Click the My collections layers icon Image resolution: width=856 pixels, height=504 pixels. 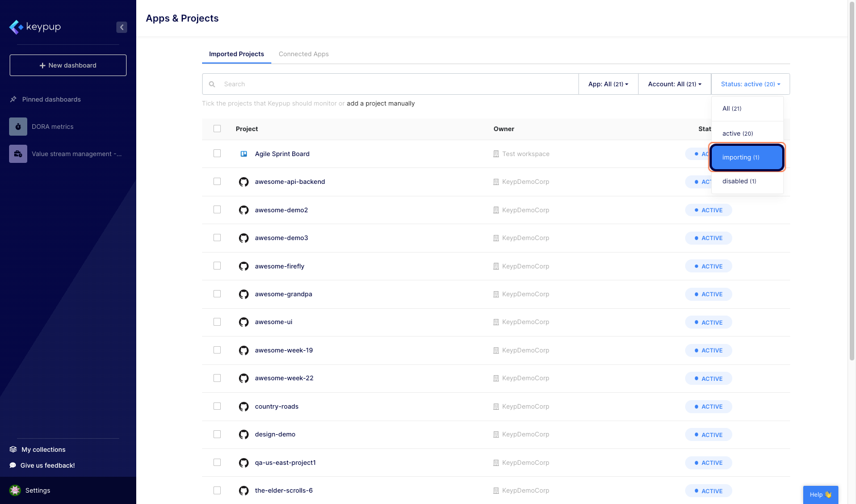pos(12,449)
